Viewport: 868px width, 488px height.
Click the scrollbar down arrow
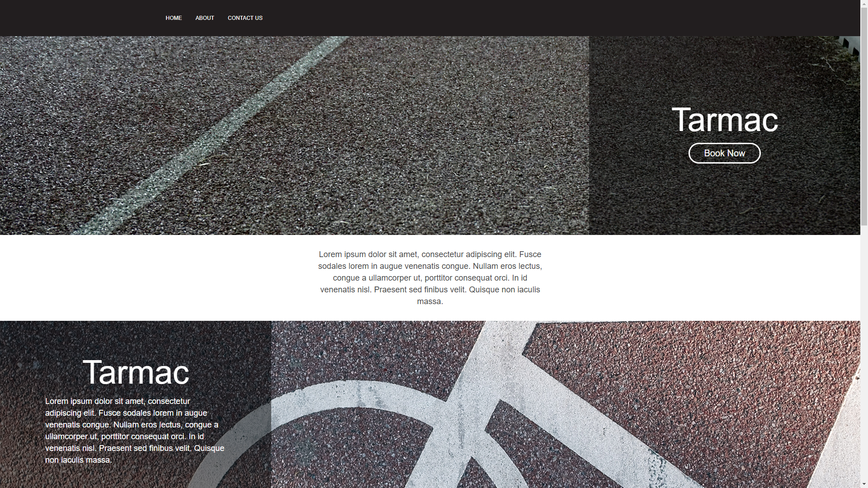864,484
